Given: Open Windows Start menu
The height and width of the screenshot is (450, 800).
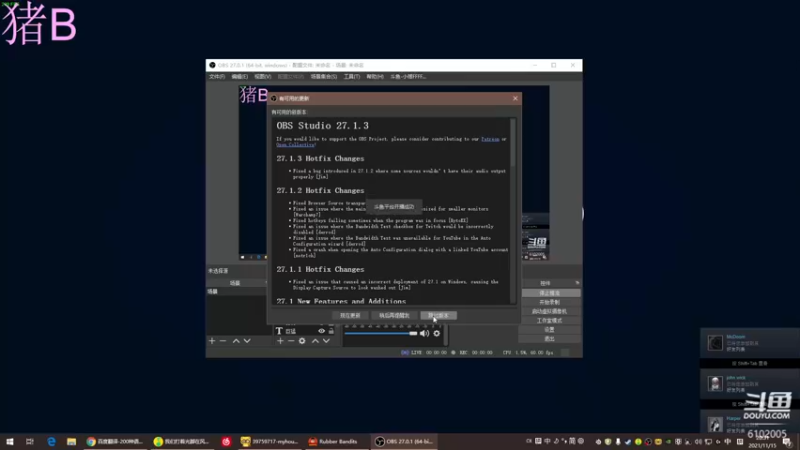Looking at the screenshot, I should (x=10, y=441).
